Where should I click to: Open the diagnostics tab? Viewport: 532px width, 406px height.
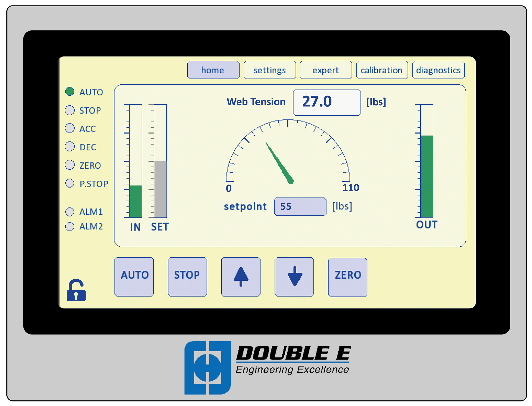pos(438,70)
